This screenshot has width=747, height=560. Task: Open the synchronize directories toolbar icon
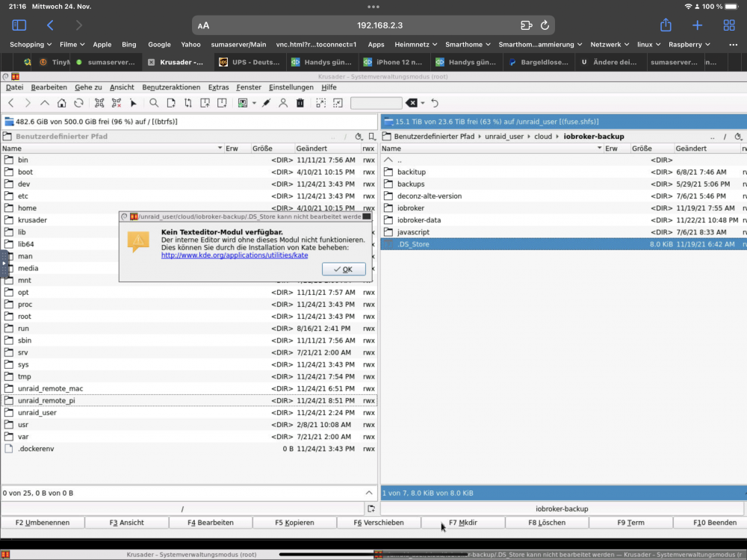[x=188, y=103]
